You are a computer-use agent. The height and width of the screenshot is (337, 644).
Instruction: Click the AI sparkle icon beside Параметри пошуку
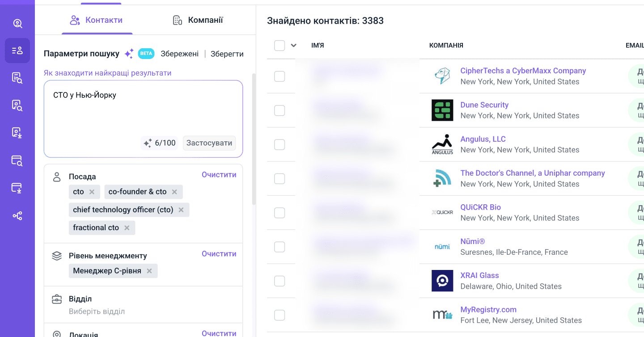tap(129, 54)
